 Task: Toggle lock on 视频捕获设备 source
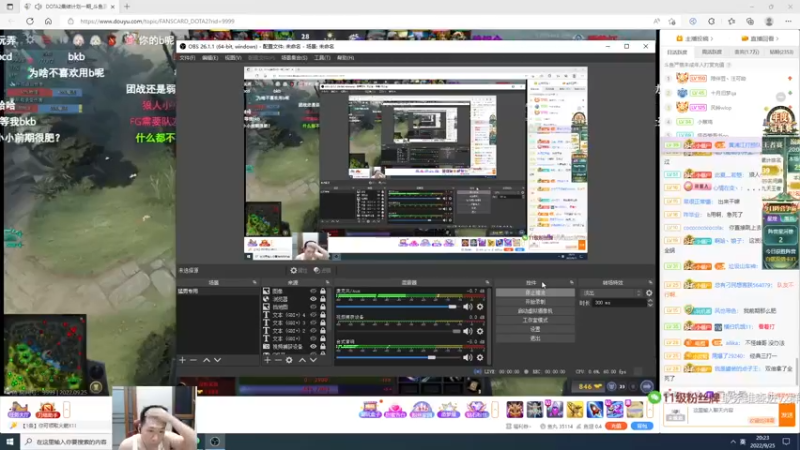(x=322, y=346)
